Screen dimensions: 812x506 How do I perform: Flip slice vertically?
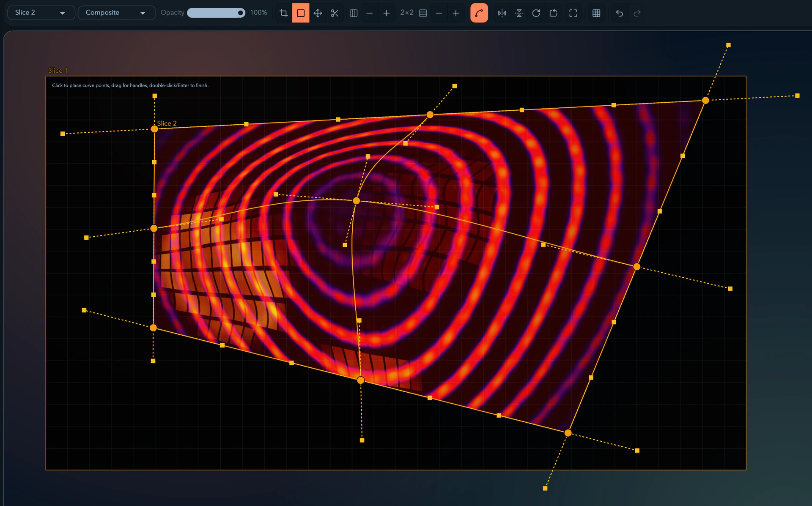(519, 13)
